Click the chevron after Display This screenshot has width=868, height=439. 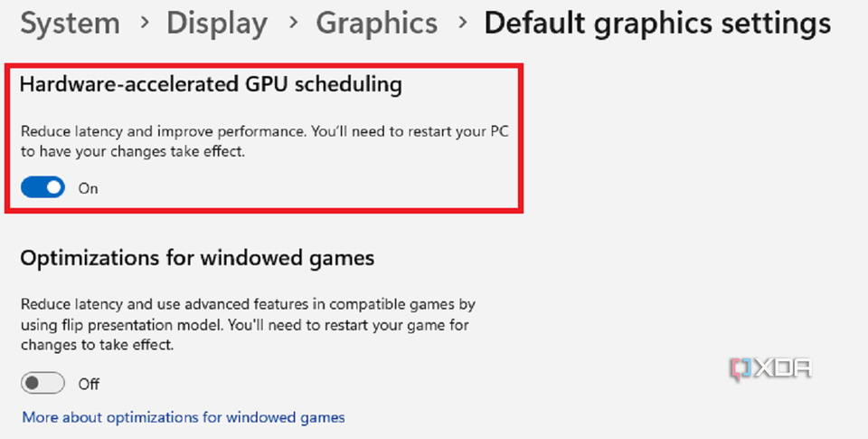291,25
